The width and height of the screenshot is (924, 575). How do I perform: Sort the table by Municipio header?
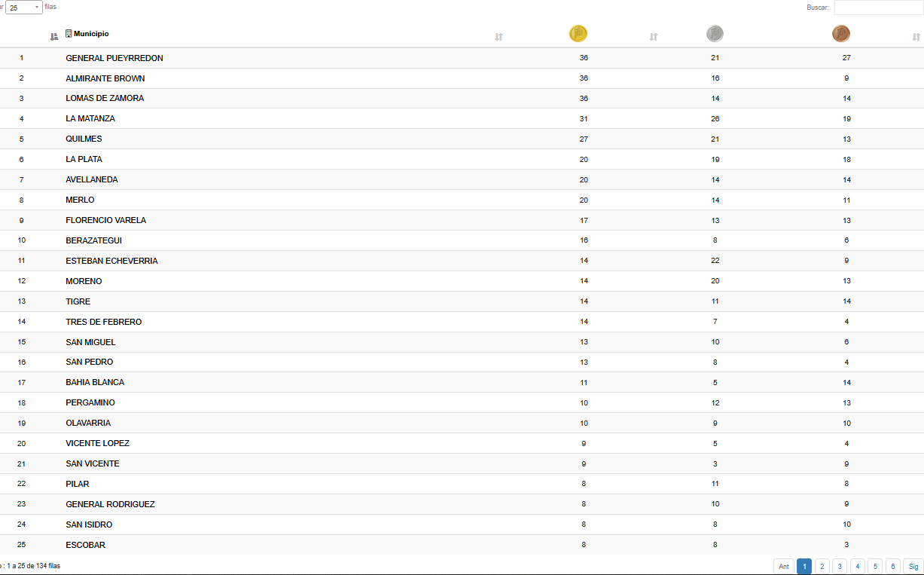point(91,34)
